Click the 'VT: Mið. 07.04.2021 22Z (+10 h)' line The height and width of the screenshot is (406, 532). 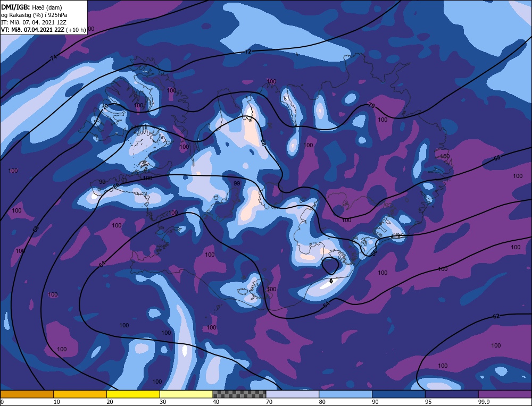(44, 30)
